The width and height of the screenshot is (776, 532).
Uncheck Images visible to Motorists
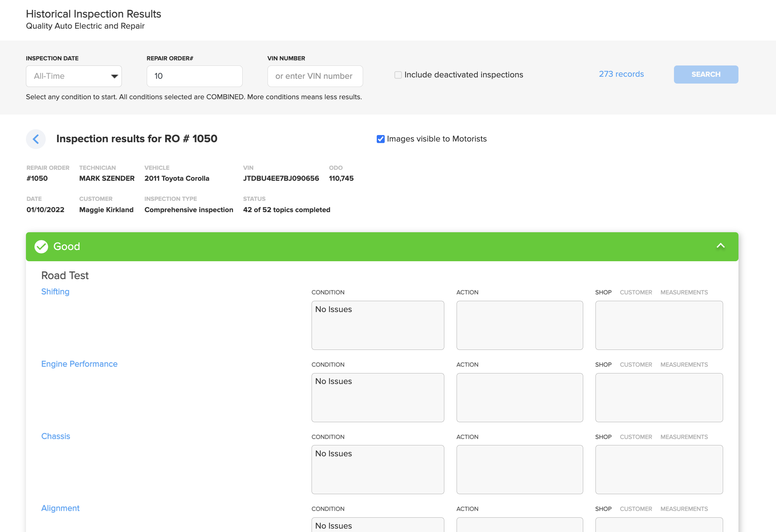[x=380, y=139]
